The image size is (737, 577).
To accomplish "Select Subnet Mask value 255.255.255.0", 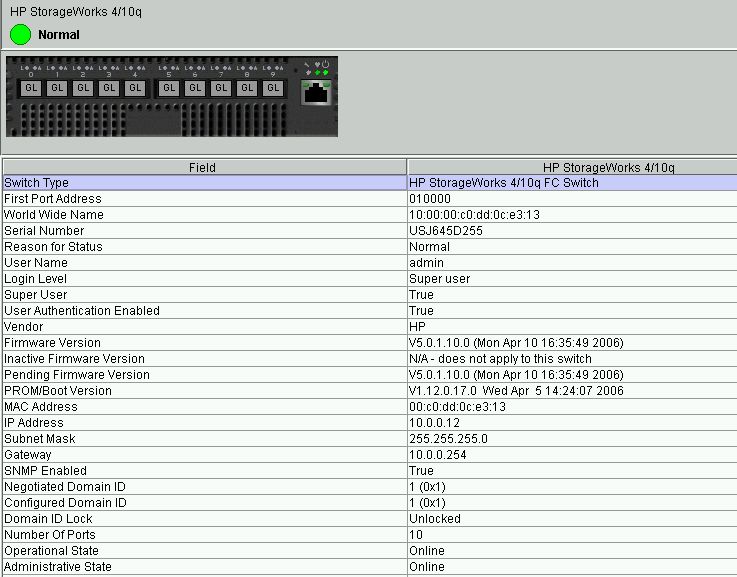I will [x=448, y=438].
